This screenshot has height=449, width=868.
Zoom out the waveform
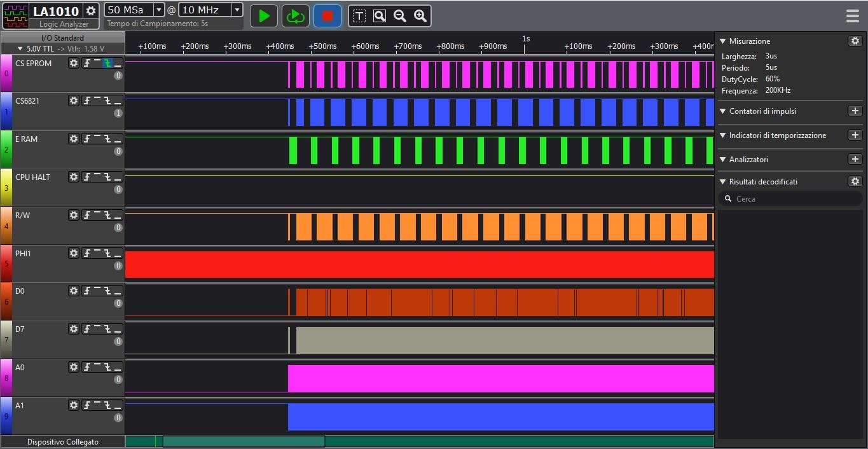400,16
